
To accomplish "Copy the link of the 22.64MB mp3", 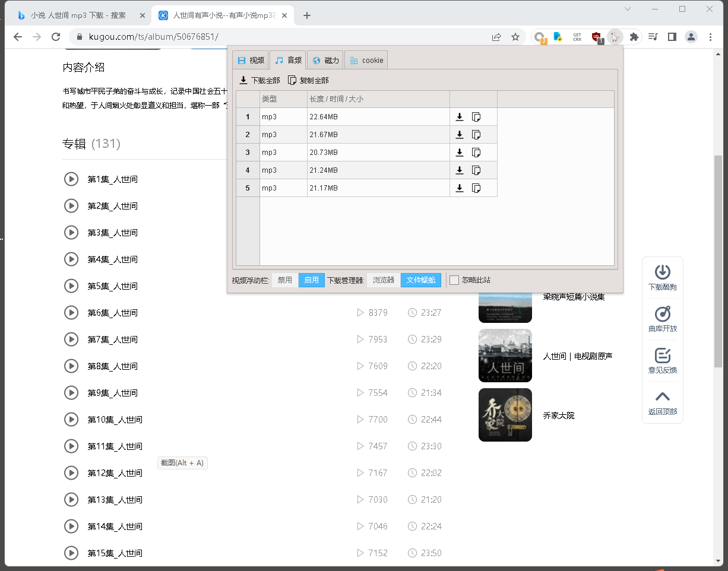I will [476, 117].
